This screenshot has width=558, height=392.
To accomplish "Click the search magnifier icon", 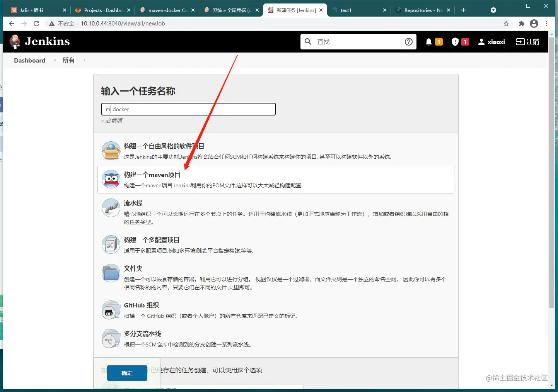I will tap(308, 42).
